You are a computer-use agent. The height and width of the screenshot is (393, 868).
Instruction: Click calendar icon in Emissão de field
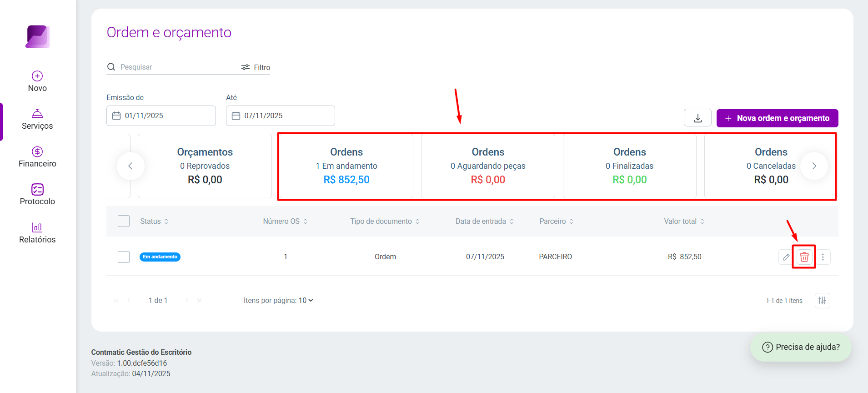coord(116,116)
